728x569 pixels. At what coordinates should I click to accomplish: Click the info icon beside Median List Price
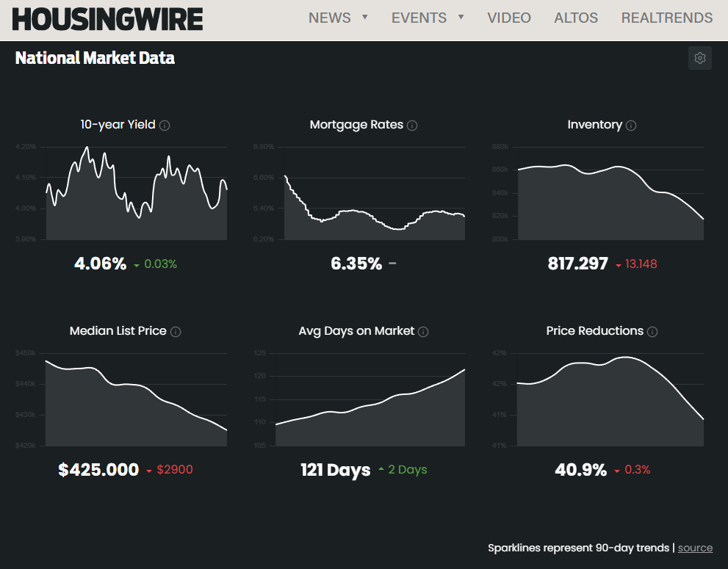click(176, 332)
